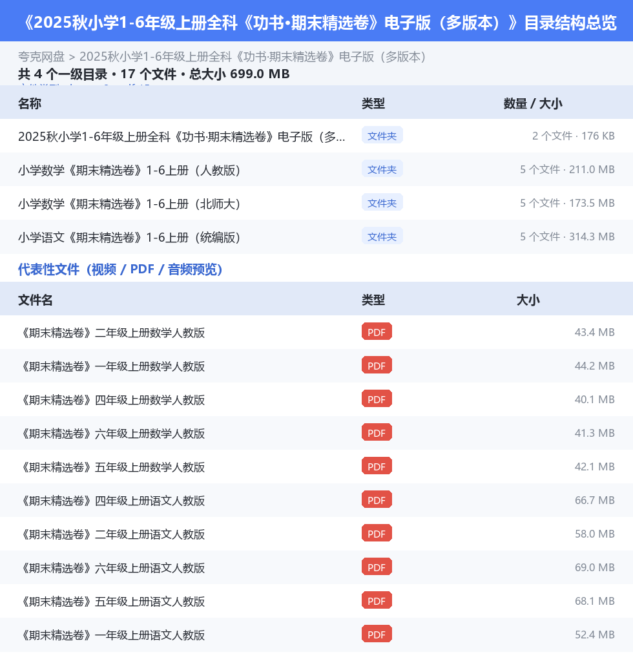Click PDF badge for 二年级上册语文人教版
Image resolution: width=633 pixels, height=672 pixels.
(x=377, y=533)
